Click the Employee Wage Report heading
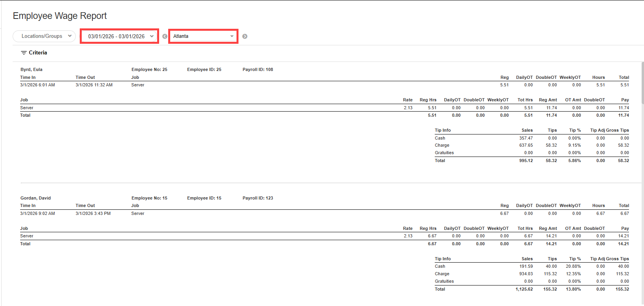This screenshot has height=306, width=644. coord(60,16)
